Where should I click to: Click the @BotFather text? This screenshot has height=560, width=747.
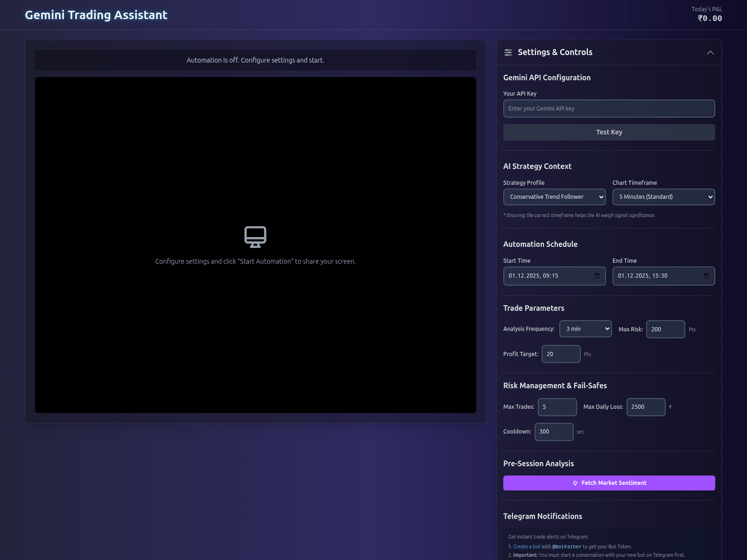click(x=567, y=546)
